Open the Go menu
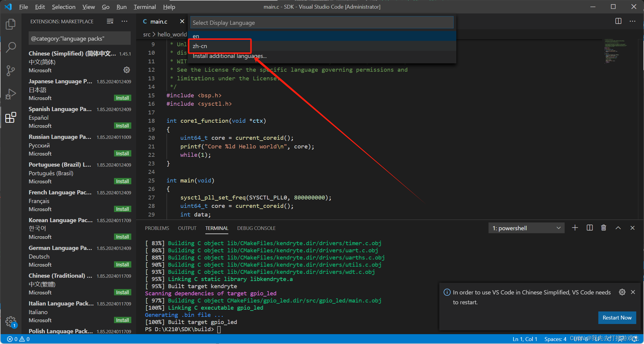 [106, 7]
